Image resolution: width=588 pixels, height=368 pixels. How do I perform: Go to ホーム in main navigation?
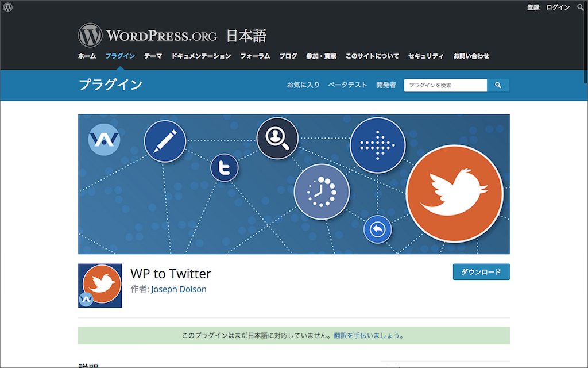pyautogui.click(x=87, y=56)
